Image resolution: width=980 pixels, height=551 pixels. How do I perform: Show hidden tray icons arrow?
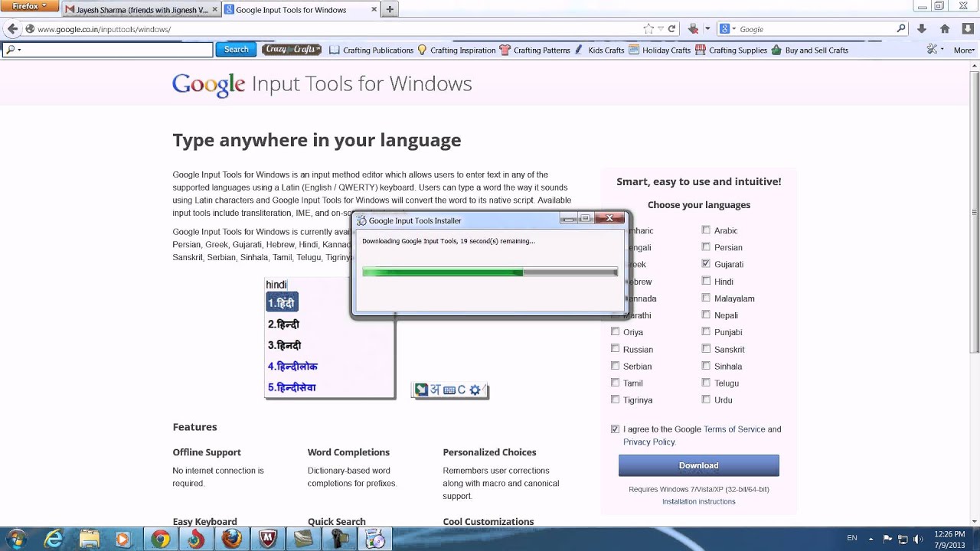(x=873, y=539)
